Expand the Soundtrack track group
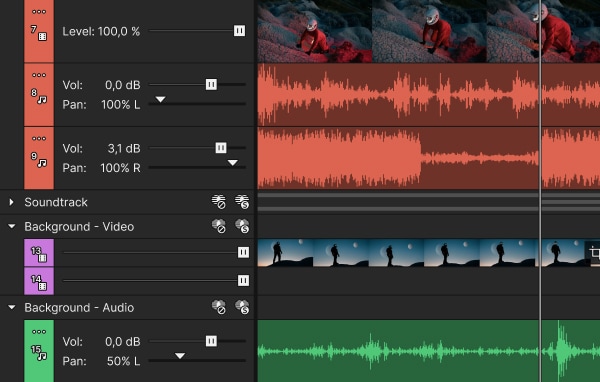 11,202
